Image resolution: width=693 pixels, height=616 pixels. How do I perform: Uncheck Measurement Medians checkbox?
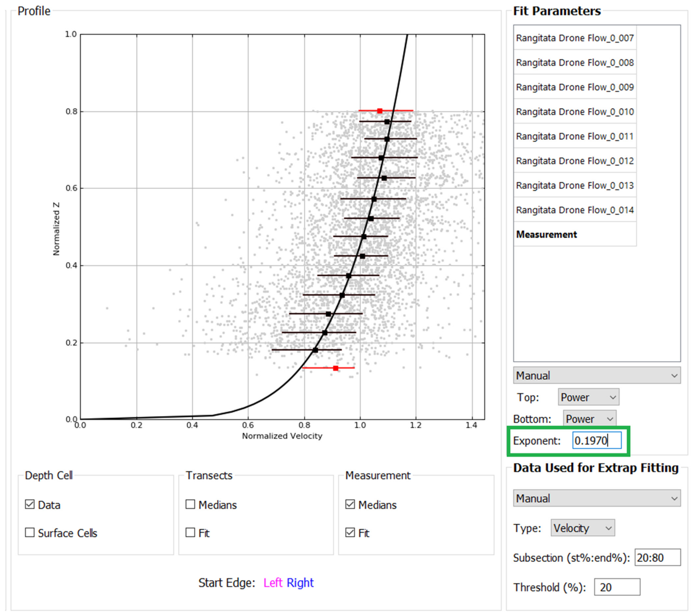pyautogui.click(x=350, y=504)
